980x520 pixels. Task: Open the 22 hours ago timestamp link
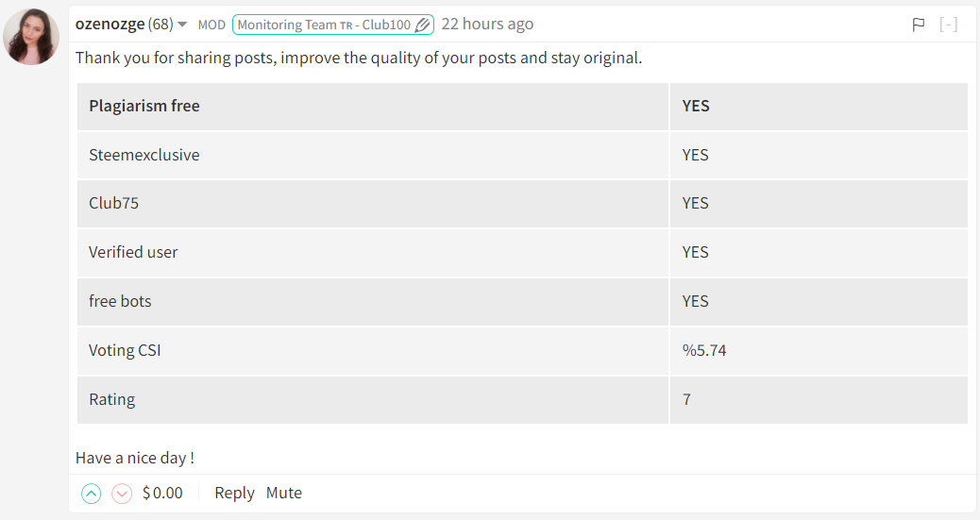click(487, 25)
